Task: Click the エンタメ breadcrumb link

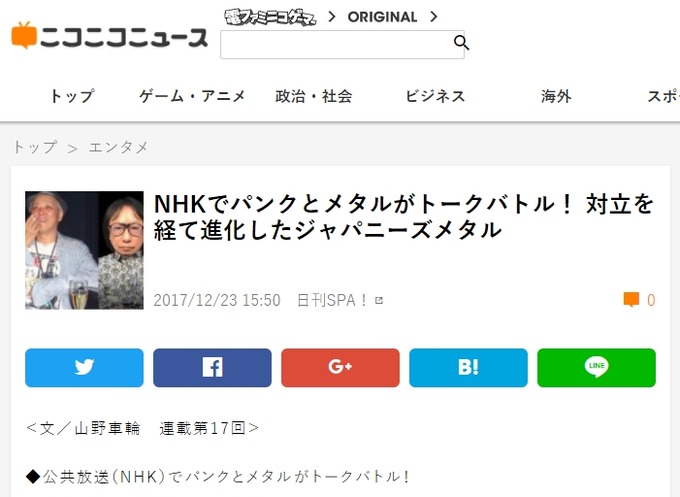Action: (x=118, y=147)
